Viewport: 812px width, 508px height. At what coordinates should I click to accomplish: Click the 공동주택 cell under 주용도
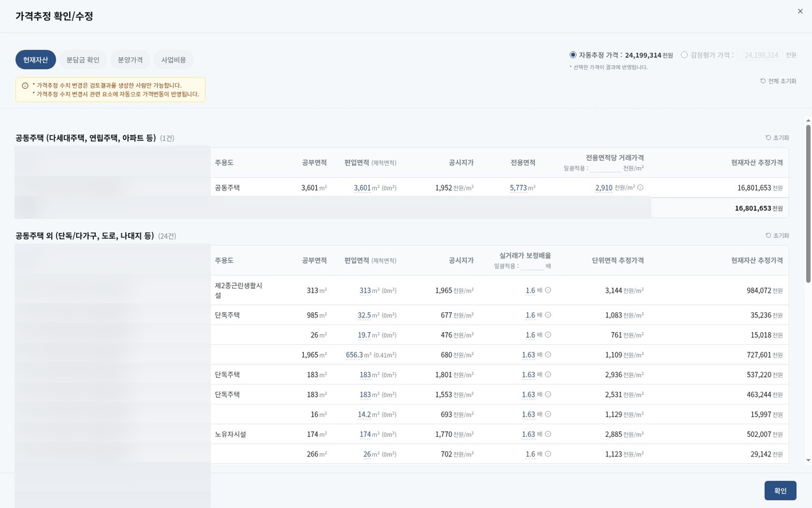pos(227,188)
